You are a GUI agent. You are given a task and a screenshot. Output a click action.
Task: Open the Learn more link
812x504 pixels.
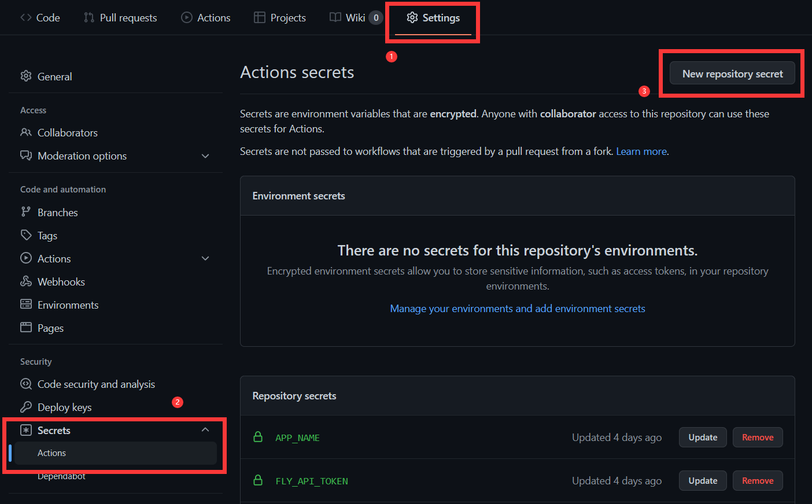(x=641, y=151)
